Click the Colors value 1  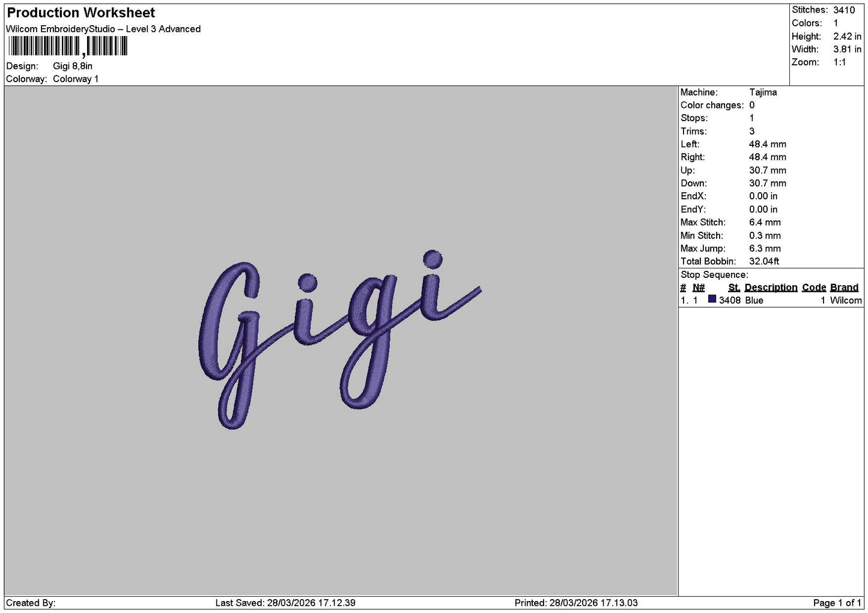836,23
